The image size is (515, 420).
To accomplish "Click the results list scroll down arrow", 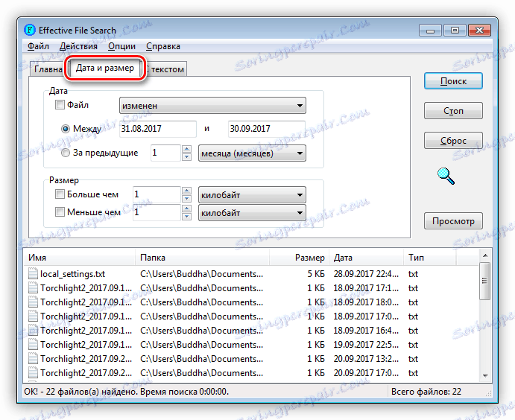I will click(485, 376).
